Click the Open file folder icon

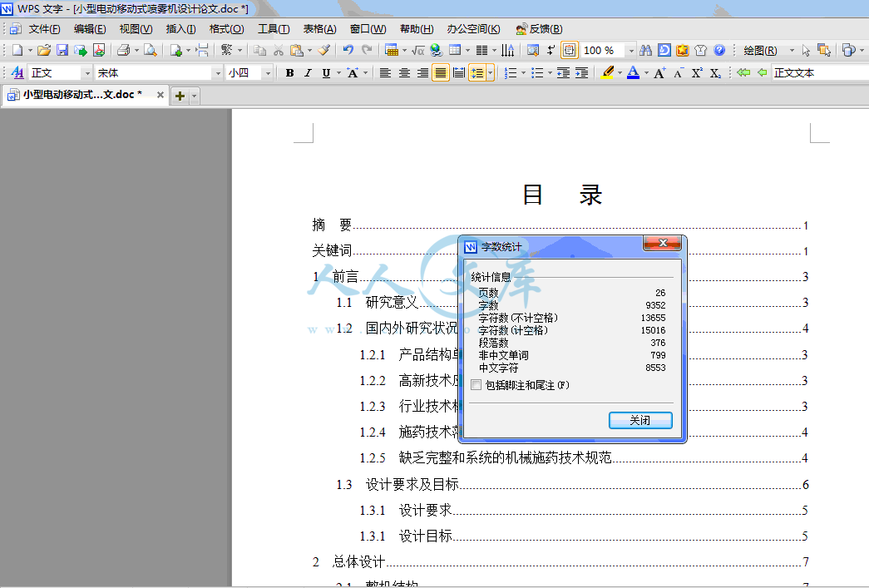pos(44,51)
